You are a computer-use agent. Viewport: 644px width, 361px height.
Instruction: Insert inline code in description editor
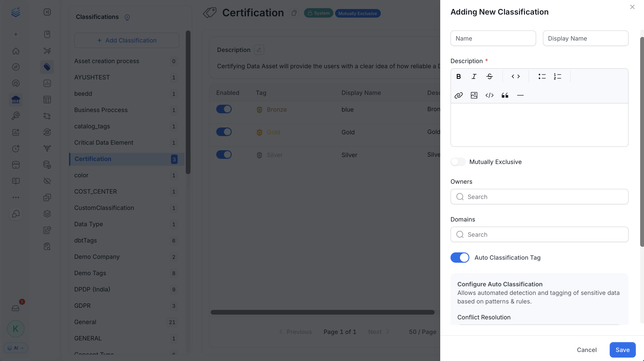516,77
